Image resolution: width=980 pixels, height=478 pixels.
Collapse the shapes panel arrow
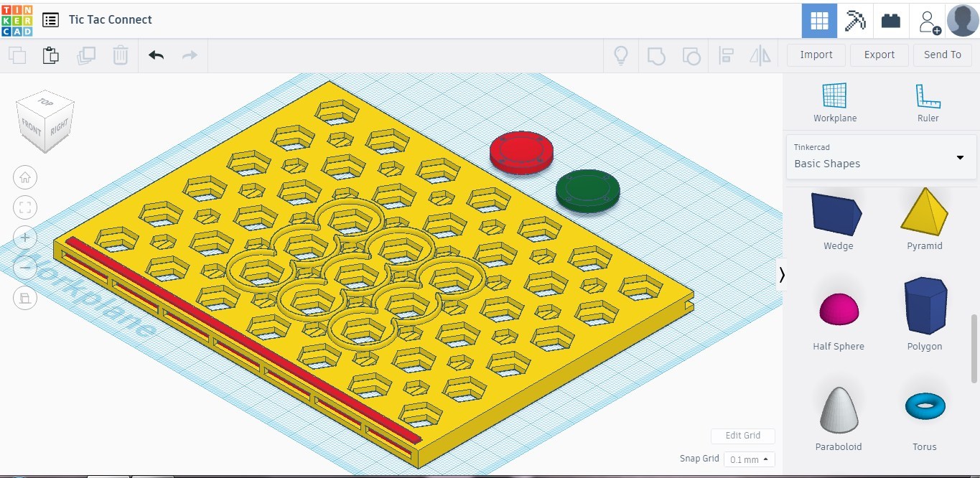[782, 275]
